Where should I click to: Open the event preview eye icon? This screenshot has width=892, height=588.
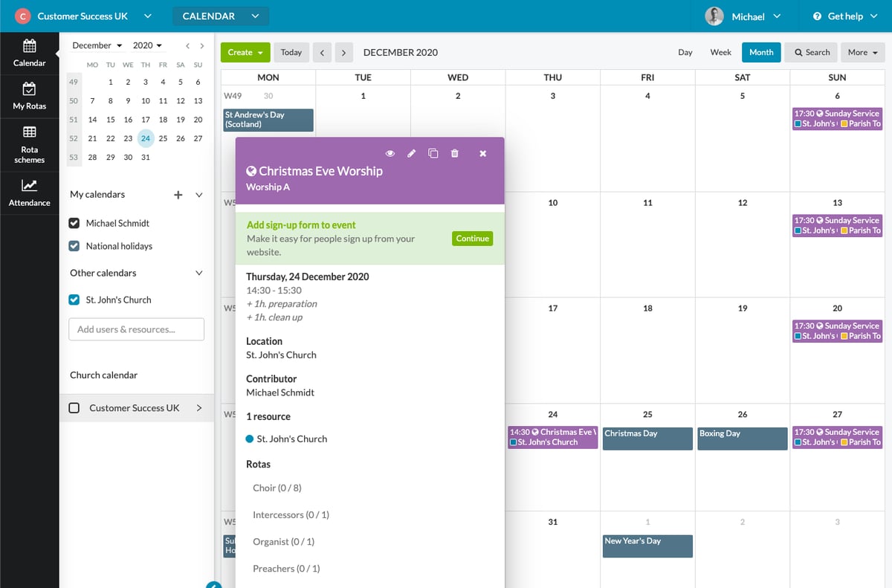(x=390, y=153)
